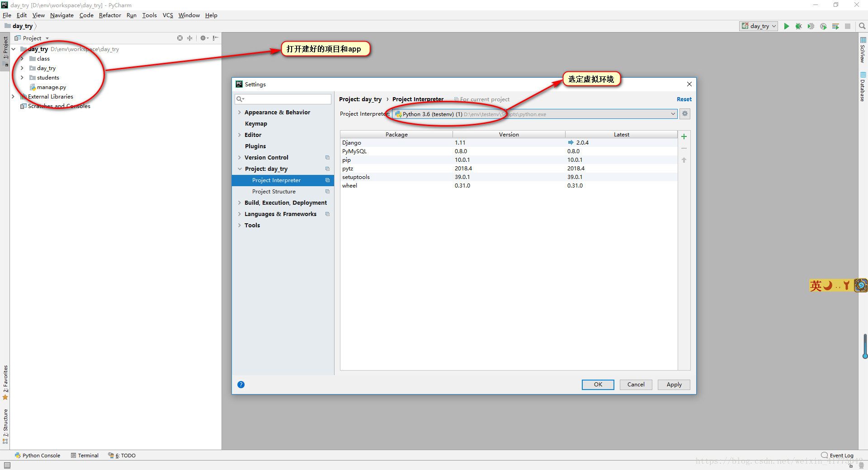The image size is (868, 470).
Task: Click the scroll from source target icon
Action: [x=180, y=38]
